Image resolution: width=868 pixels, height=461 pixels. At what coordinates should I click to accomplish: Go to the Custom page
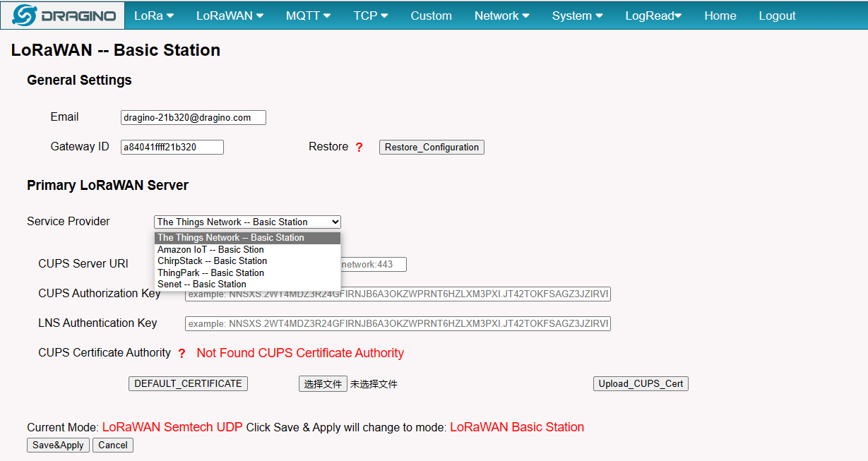pos(431,16)
